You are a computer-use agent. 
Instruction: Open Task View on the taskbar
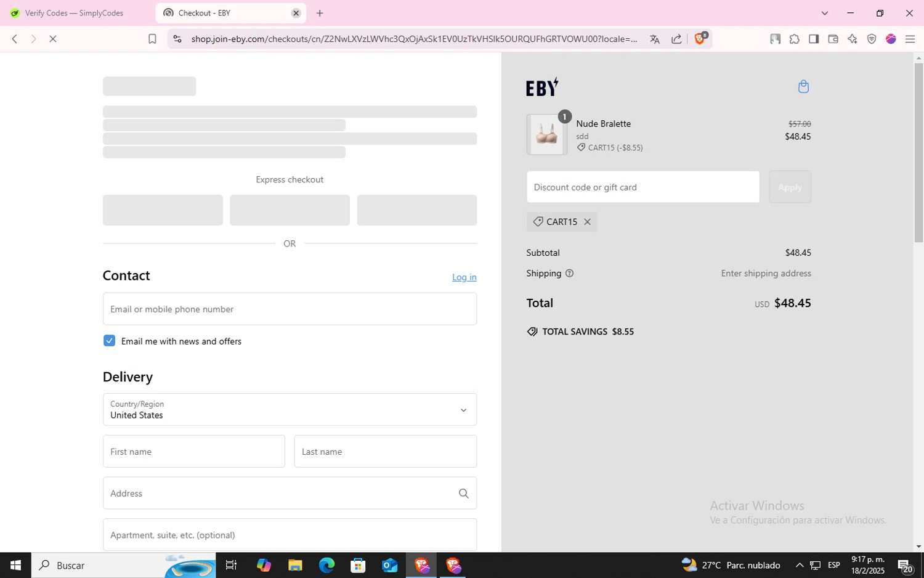tap(231, 565)
